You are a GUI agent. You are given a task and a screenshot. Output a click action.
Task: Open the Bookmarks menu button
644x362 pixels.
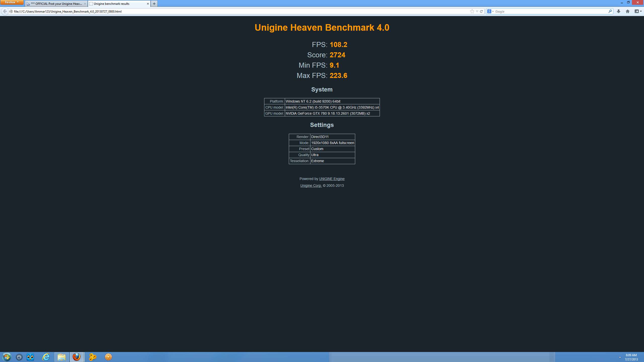click(638, 11)
